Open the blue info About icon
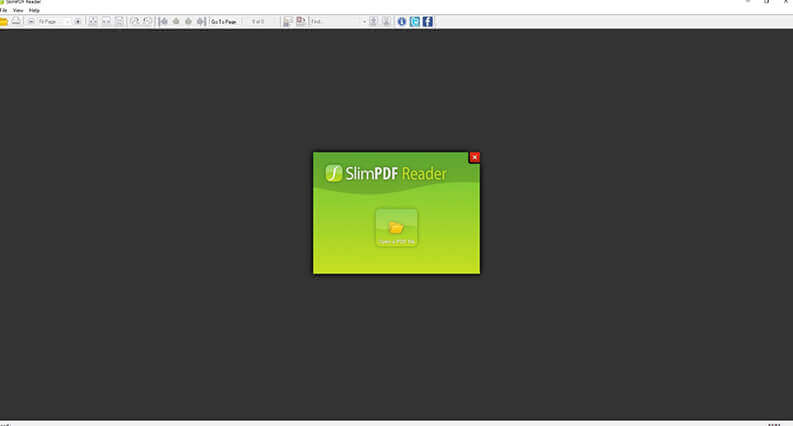The width and height of the screenshot is (793, 426). [x=402, y=21]
